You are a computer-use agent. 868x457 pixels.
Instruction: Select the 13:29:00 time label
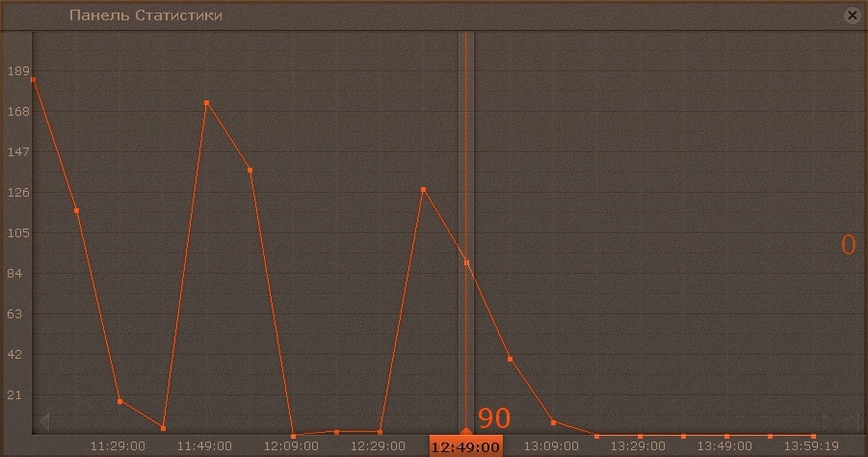tap(638, 446)
